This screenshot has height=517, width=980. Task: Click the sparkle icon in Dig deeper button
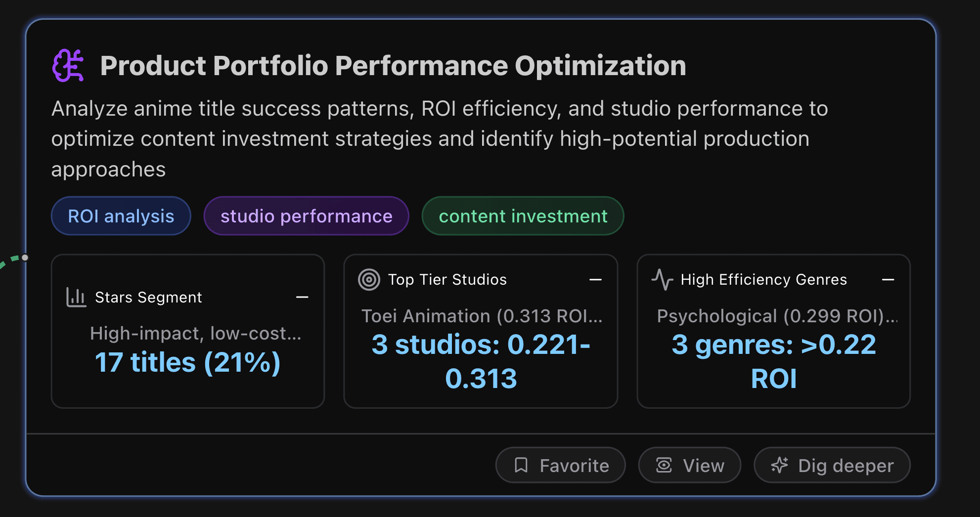(780, 465)
